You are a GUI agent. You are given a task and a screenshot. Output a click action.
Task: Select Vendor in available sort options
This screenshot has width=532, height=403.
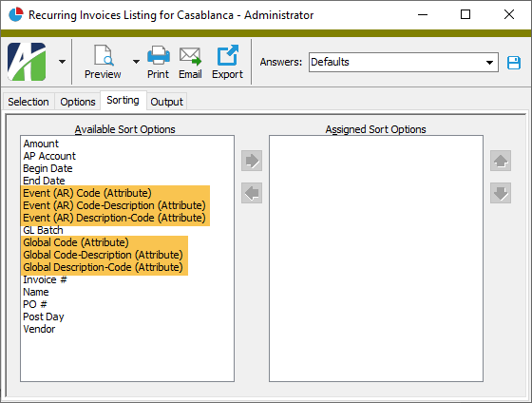coord(39,329)
